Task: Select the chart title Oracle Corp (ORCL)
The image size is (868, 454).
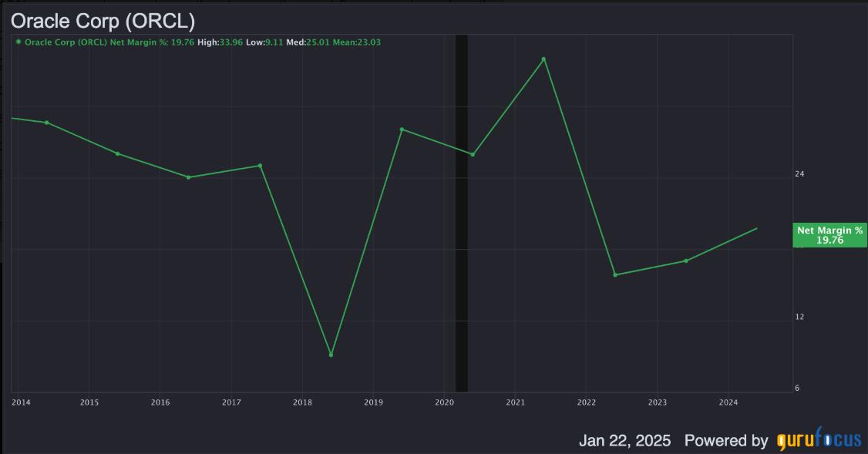Action: [x=103, y=21]
